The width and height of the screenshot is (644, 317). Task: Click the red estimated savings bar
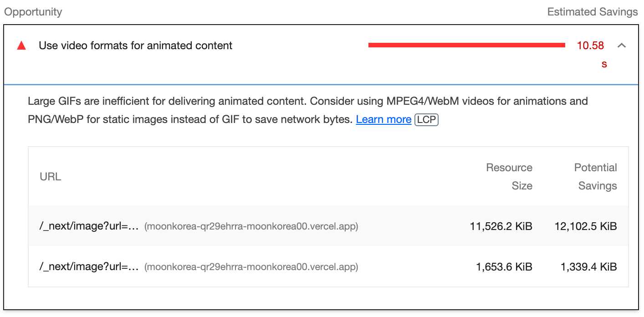coord(466,45)
